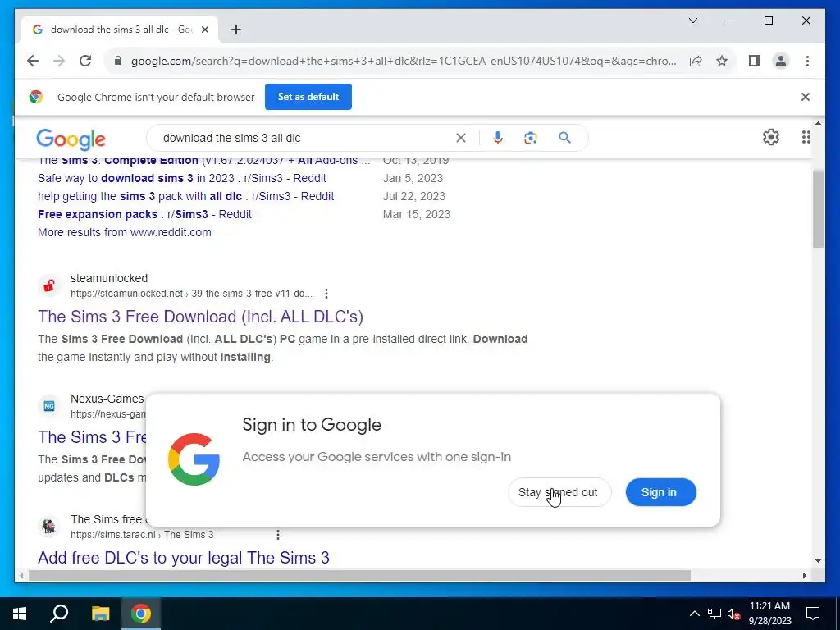The width and height of the screenshot is (840, 630).
Task: View site info via padlock icon
Action: (x=118, y=61)
